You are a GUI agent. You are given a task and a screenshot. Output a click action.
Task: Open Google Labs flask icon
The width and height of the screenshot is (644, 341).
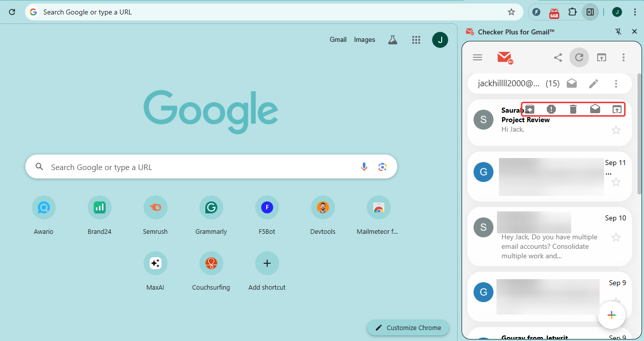pos(393,40)
